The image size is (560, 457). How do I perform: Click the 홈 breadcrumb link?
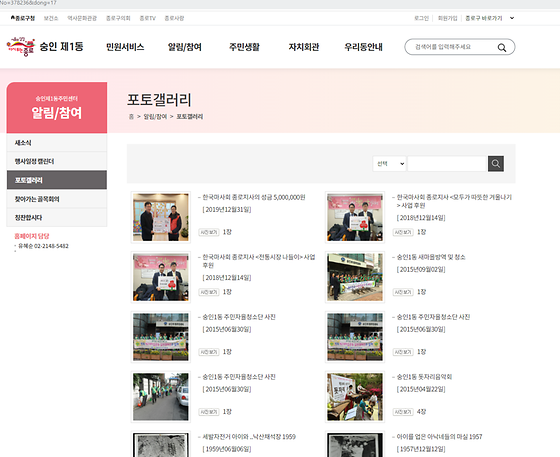(x=131, y=117)
